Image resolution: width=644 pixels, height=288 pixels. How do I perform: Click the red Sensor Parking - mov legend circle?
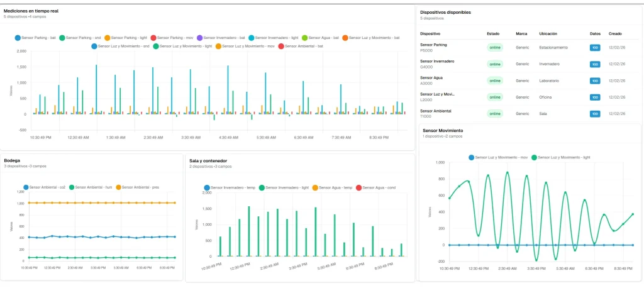(153, 38)
